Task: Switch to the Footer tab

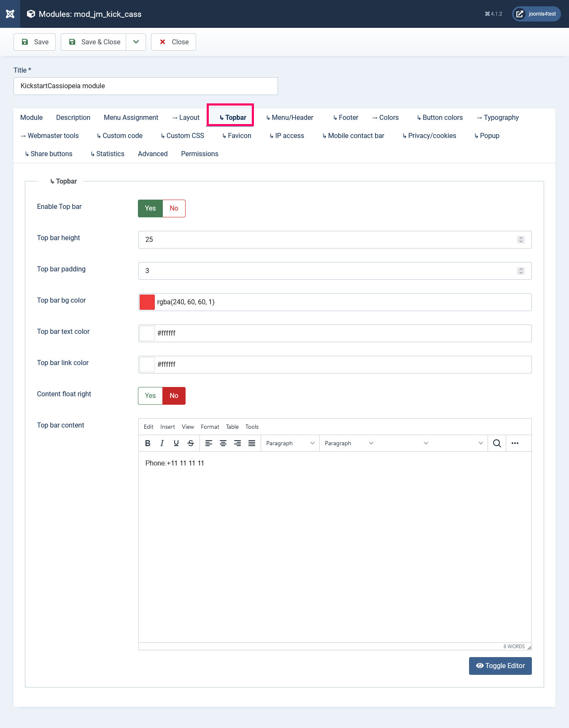Action: [345, 118]
